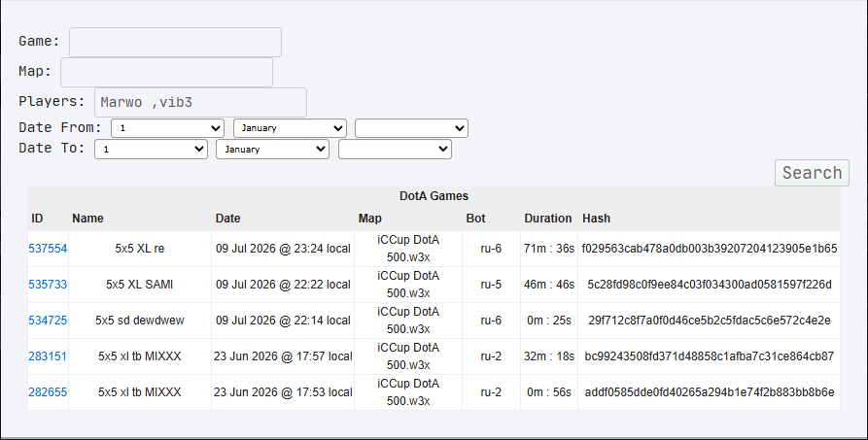
Task: Click the Search button
Action: (x=812, y=173)
